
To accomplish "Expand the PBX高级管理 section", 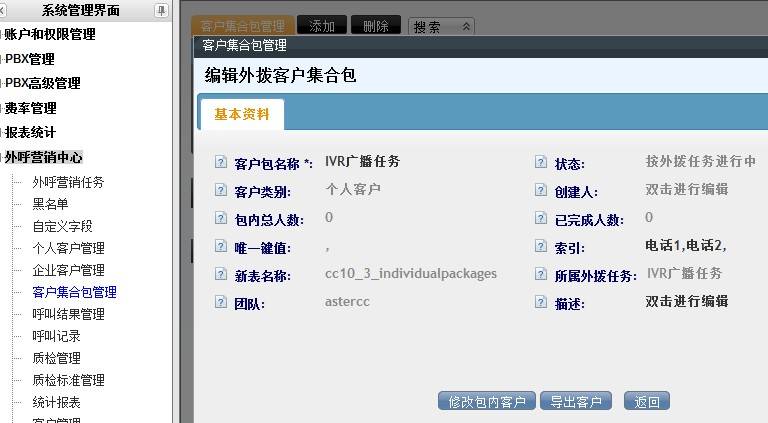I will click(42, 83).
